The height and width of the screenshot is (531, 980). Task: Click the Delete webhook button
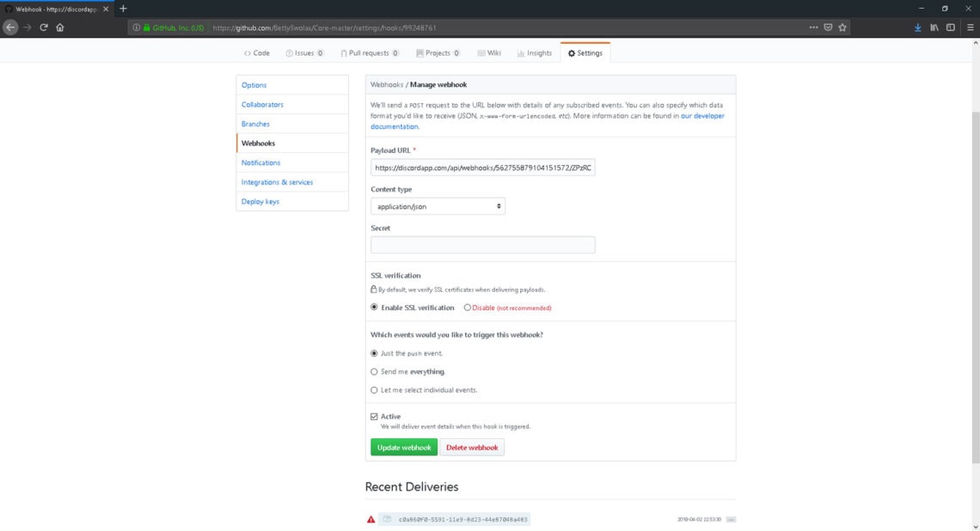471,447
